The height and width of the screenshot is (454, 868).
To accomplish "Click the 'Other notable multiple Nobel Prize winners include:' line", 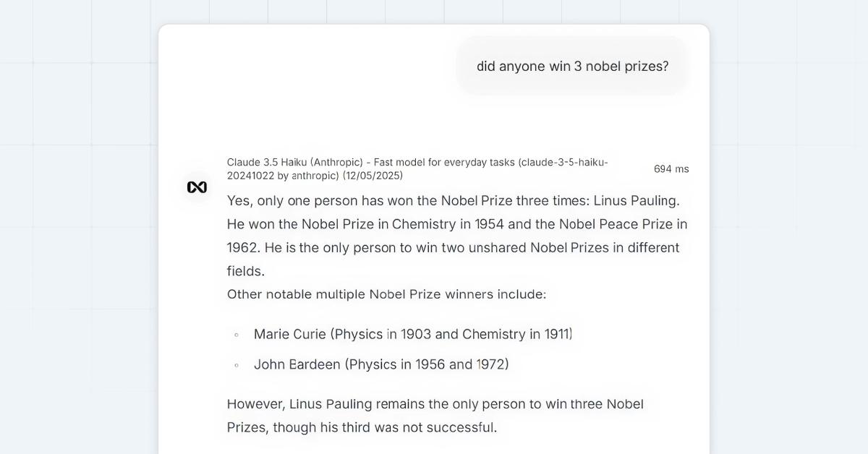I will [x=386, y=294].
